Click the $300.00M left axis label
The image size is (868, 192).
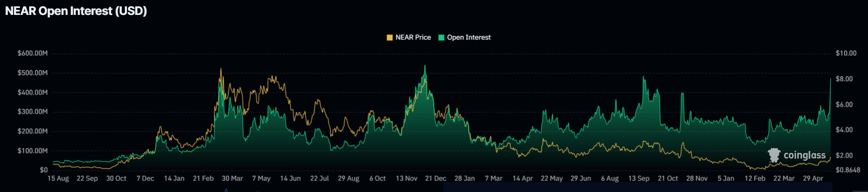(33, 111)
